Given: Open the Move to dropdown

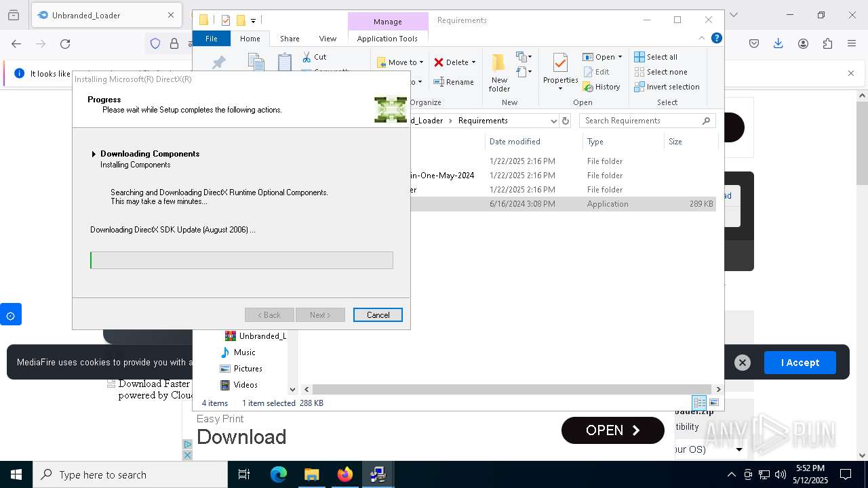Looking at the screenshot, I should 400,62.
